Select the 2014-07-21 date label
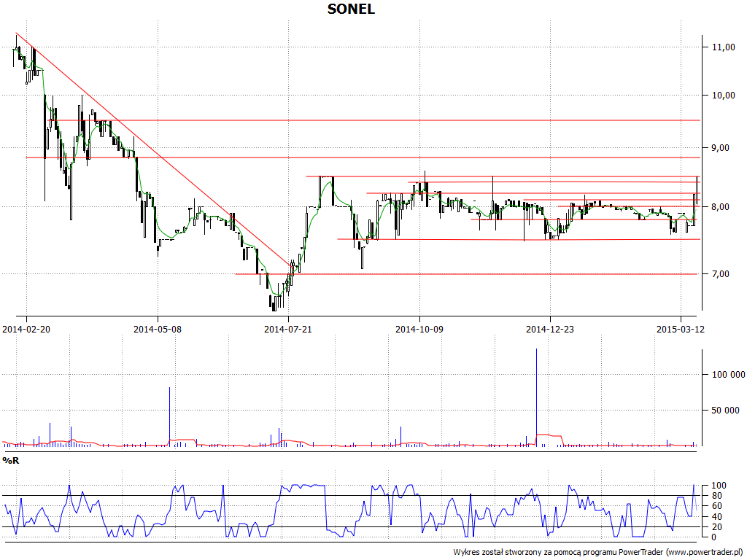Image resolution: width=747 pixels, height=560 pixels. coord(288,329)
